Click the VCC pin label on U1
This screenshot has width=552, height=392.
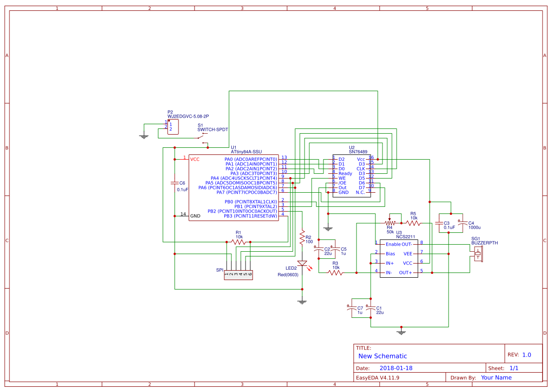pyautogui.click(x=194, y=158)
